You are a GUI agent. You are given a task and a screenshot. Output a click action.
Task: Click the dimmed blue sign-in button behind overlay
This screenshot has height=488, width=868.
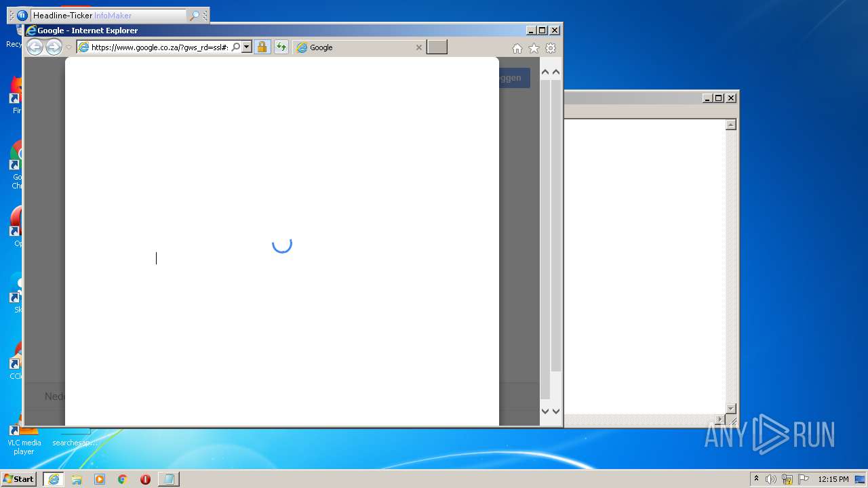coord(515,78)
